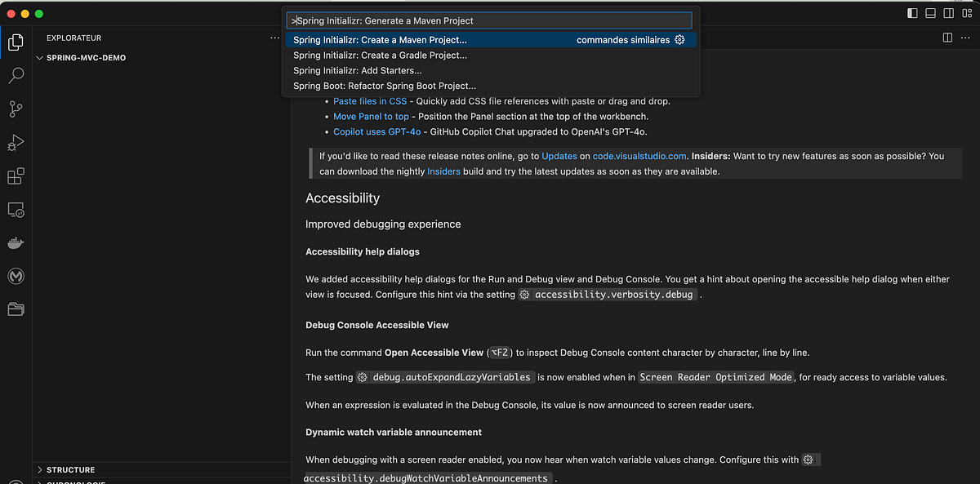Open the Search view in the activity bar
This screenshot has height=484, width=980.
(15, 75)
